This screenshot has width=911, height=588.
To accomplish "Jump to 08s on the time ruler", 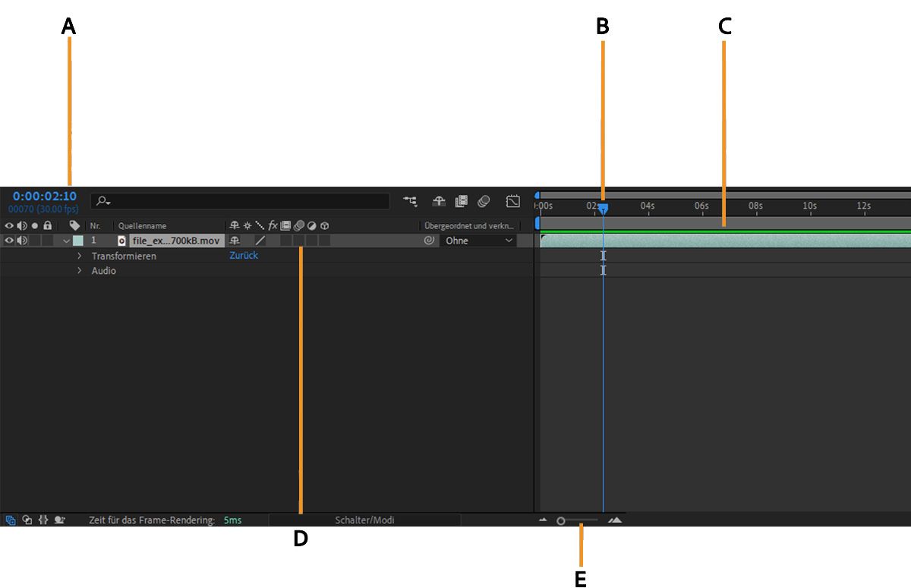I will (x=755, y=206).
